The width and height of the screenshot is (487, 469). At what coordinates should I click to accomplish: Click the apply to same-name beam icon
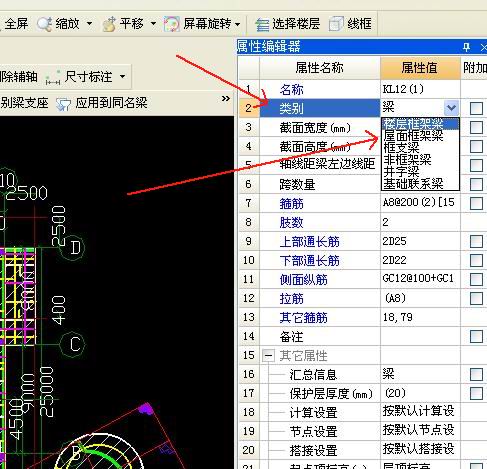coord(63,104)
